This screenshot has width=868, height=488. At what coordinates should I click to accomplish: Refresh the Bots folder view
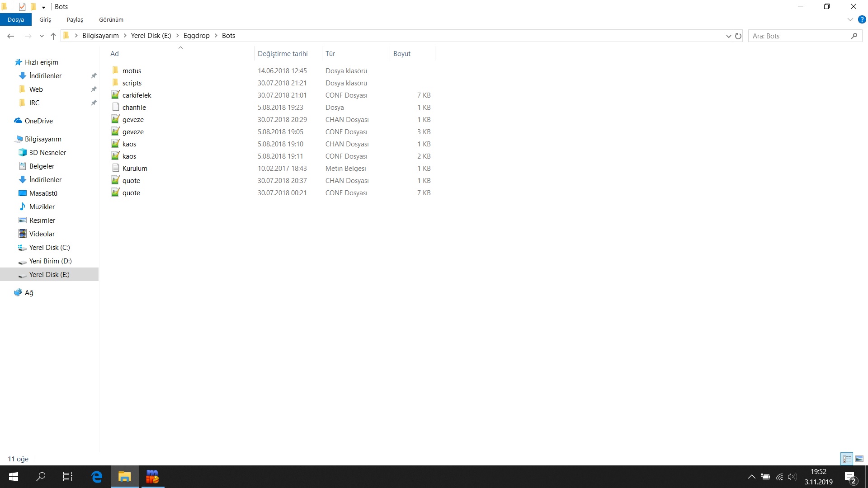click(738, 36)
